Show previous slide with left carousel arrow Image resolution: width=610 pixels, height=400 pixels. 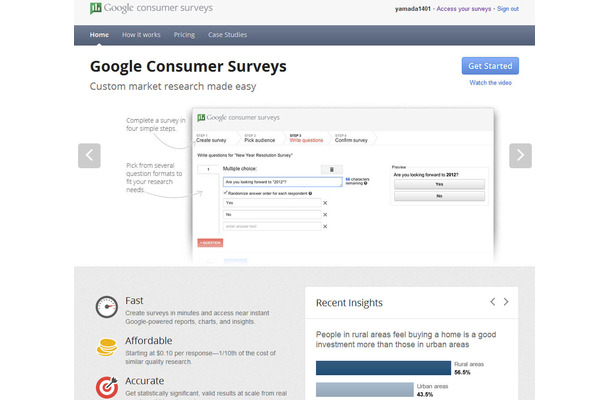(89, 156)
